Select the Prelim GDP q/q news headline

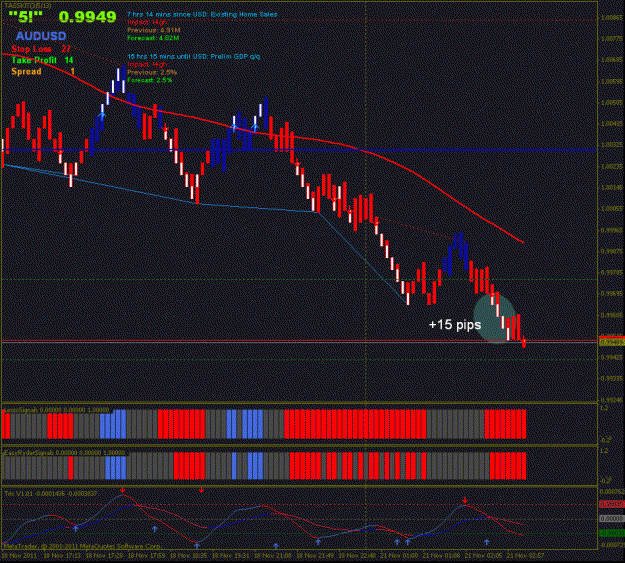pyautogui.click(x=194, y=57)
